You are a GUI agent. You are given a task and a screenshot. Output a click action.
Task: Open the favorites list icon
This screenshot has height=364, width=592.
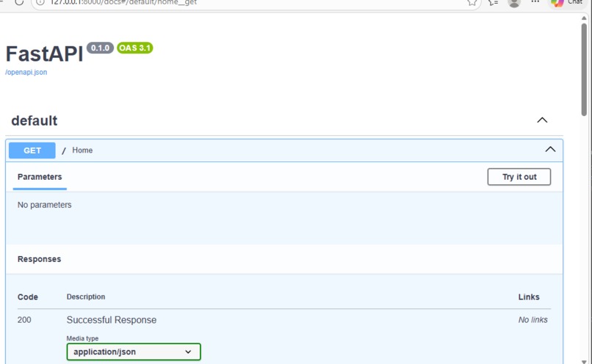[x=493, y=3]
